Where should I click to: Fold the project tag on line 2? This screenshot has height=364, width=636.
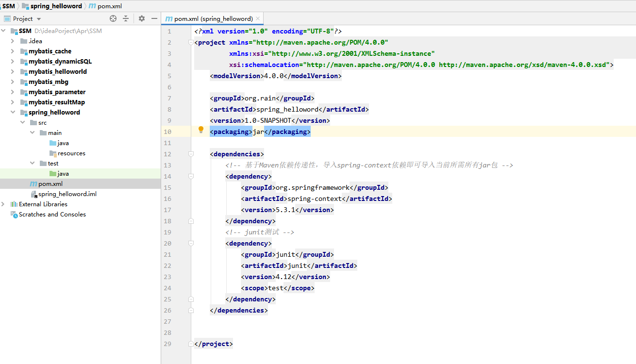191,43
